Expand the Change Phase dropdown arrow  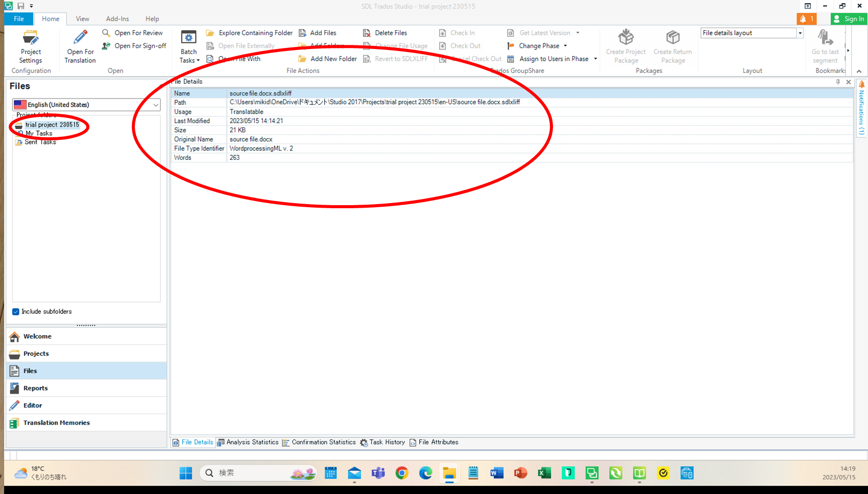pyautogui.click(x=565, y=46)
